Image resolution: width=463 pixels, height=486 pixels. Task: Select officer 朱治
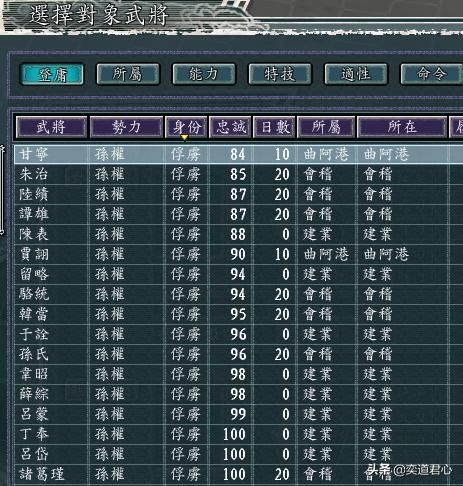tap(33, 174)
